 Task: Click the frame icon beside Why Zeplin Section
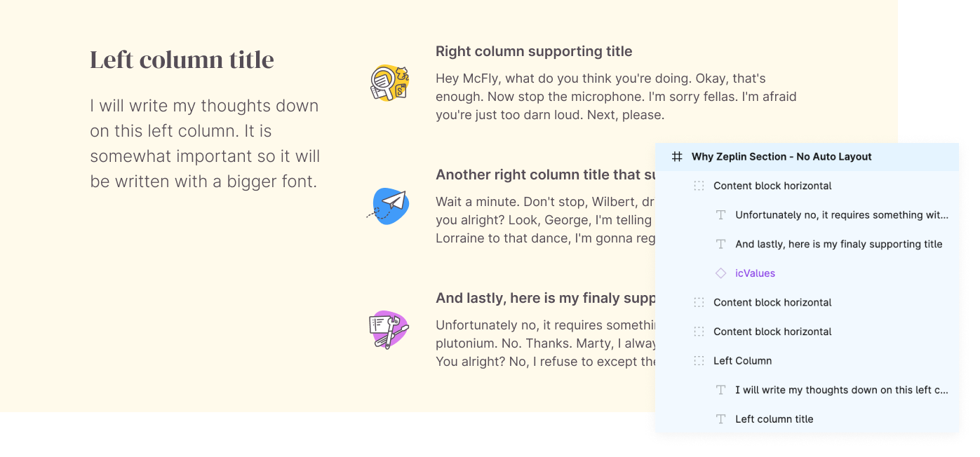676,157
